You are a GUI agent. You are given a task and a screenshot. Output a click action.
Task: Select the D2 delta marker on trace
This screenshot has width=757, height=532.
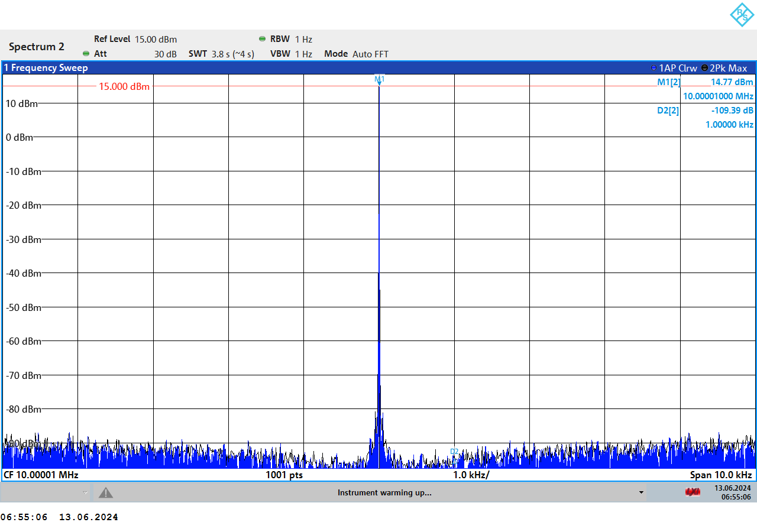(454, 452)
